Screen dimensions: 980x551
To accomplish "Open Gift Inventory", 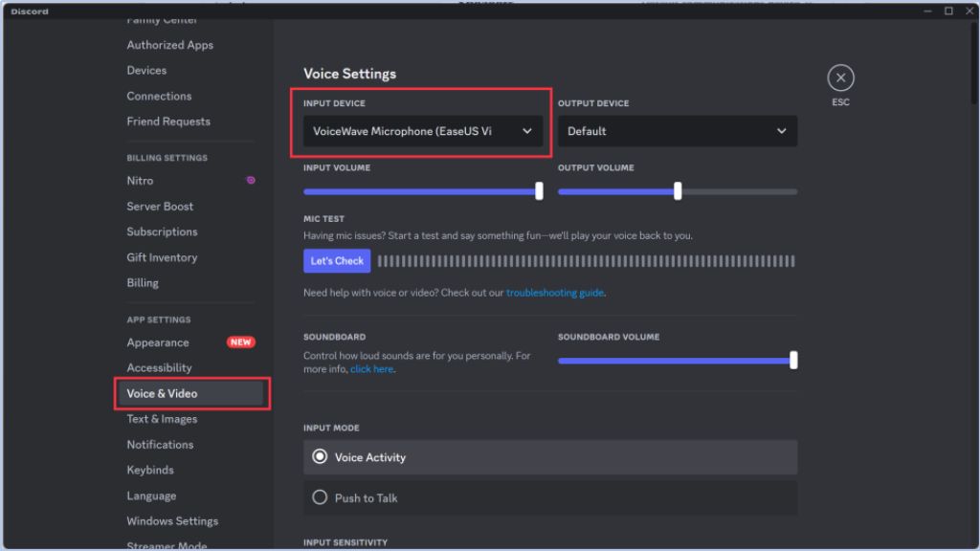I will pyautogui.click(x=162, y=257).
